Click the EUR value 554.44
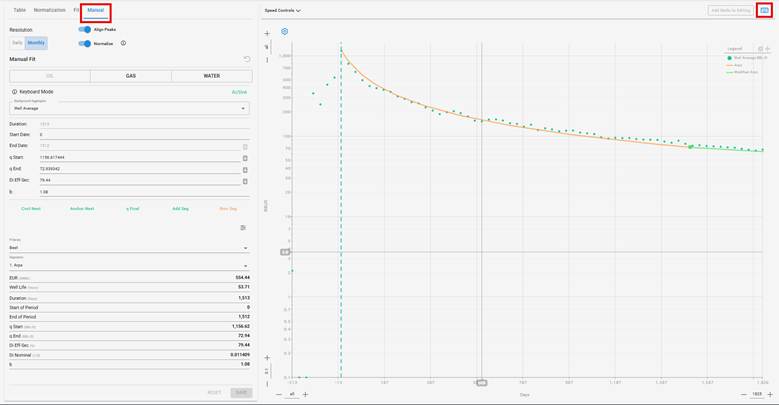The width and height of the screenshot is (779, 405). (x=242, y=278)
